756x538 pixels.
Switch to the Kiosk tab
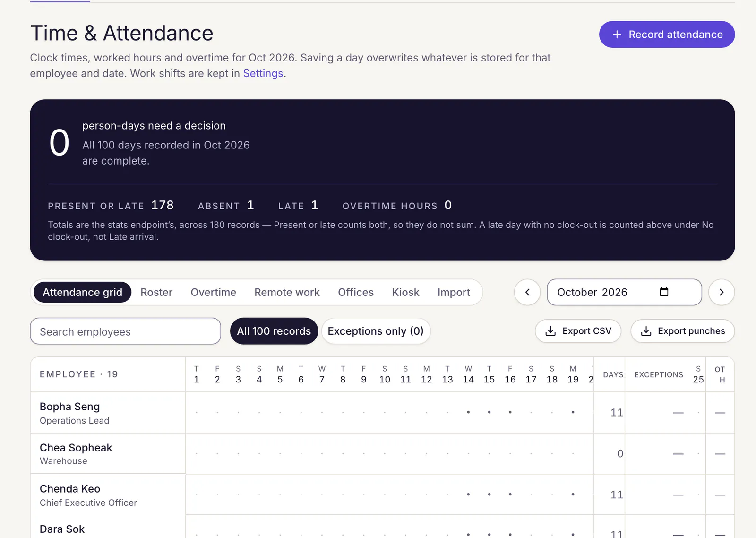click(x=405, y=292)
